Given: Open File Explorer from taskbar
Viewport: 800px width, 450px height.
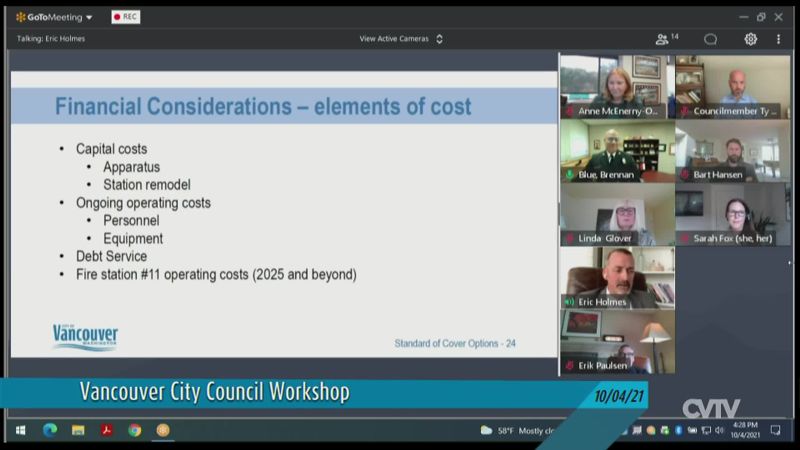Looking at the screenshot, I should 78,430.
